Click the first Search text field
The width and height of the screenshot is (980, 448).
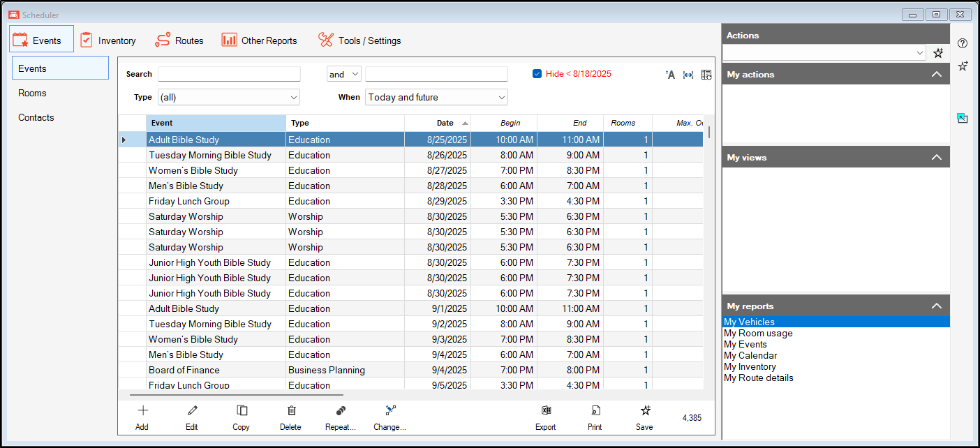[x=229, y=74]
